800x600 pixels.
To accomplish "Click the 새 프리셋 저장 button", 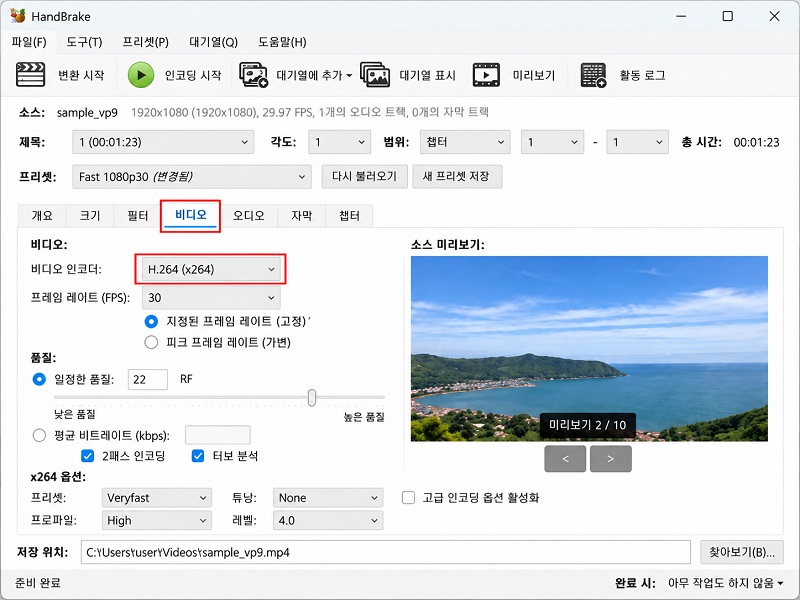I will pos(457,177).
